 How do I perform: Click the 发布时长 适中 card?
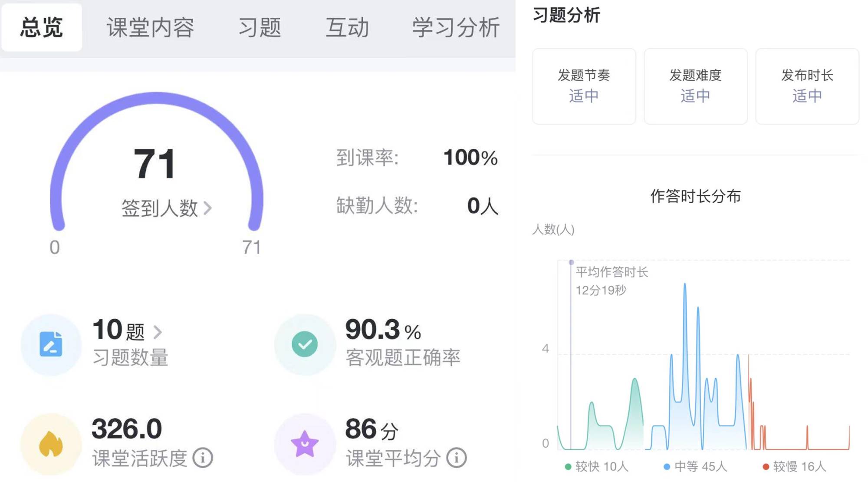click(807, 86)
